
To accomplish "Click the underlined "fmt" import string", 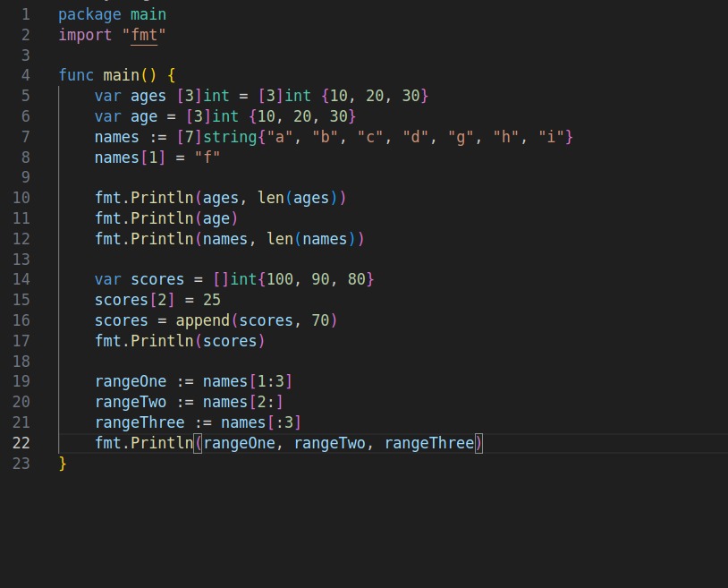I will click(144, 35).
